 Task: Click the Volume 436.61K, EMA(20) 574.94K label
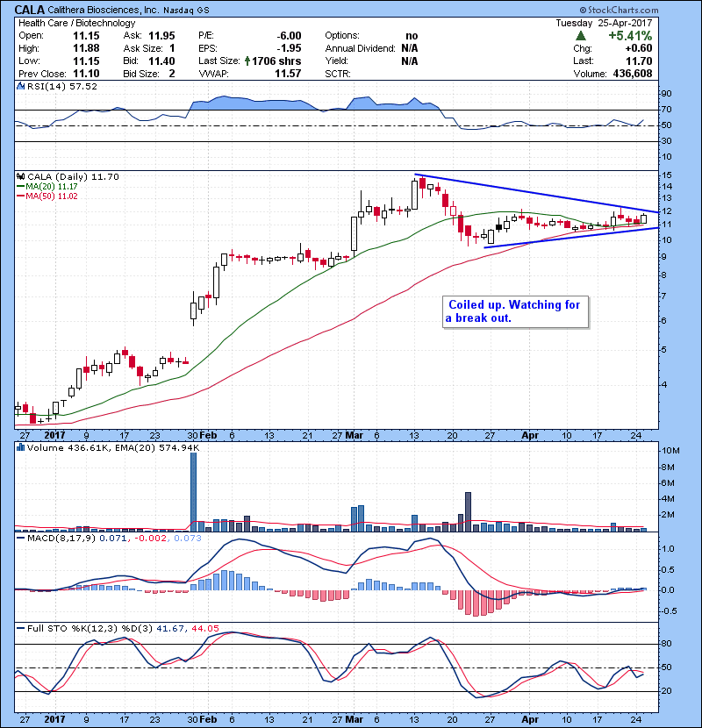click(x=113, y=447)
